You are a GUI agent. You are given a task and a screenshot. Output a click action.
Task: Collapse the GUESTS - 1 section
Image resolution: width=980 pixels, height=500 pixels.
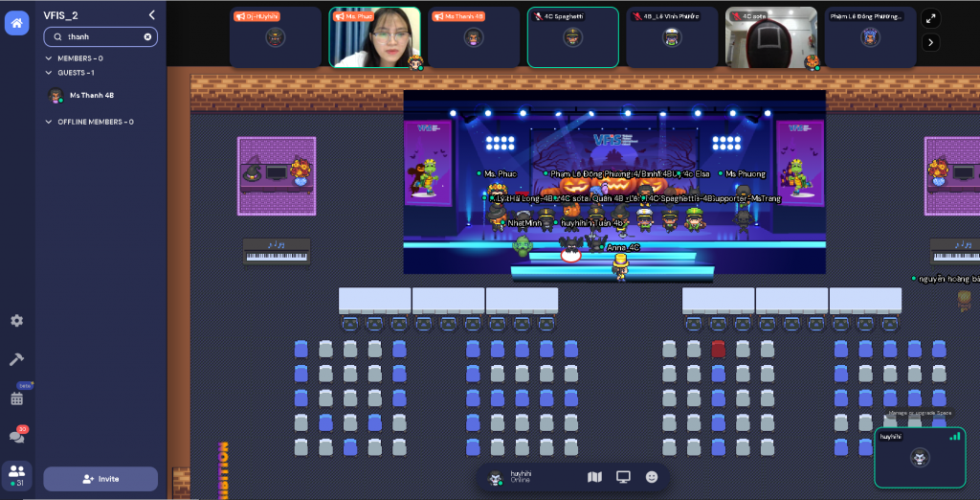(x=49, y=73)
